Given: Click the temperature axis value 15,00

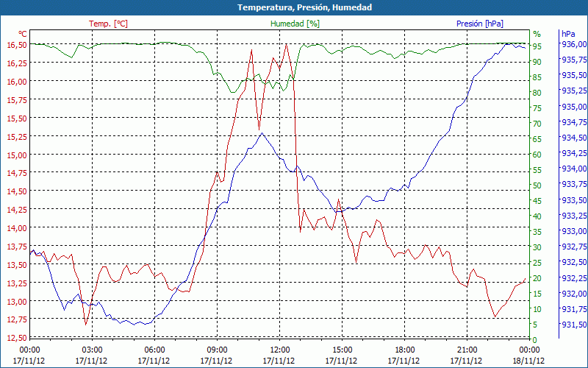Looking at the screenshot, I should [17, 155].
